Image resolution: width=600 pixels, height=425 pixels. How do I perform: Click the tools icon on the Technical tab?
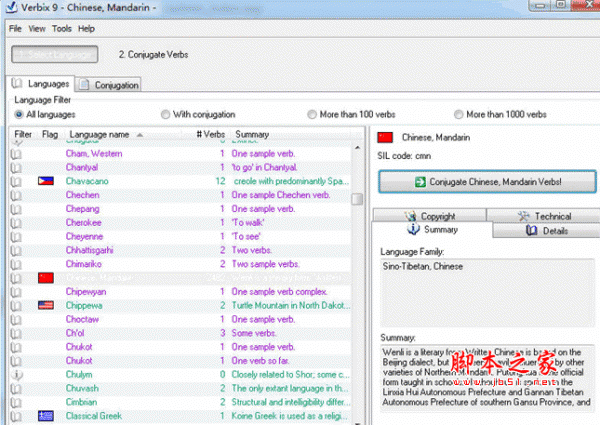tap(523, 216)
